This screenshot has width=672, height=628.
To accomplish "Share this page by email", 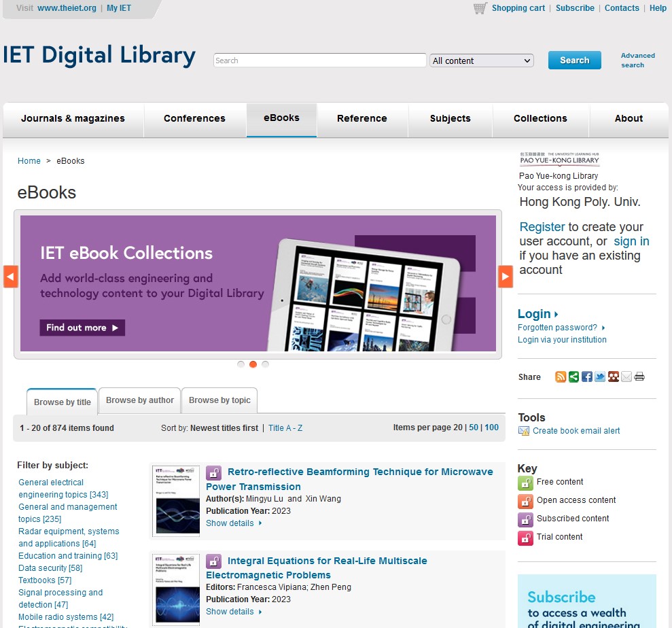I will click(x=626, y=377).
